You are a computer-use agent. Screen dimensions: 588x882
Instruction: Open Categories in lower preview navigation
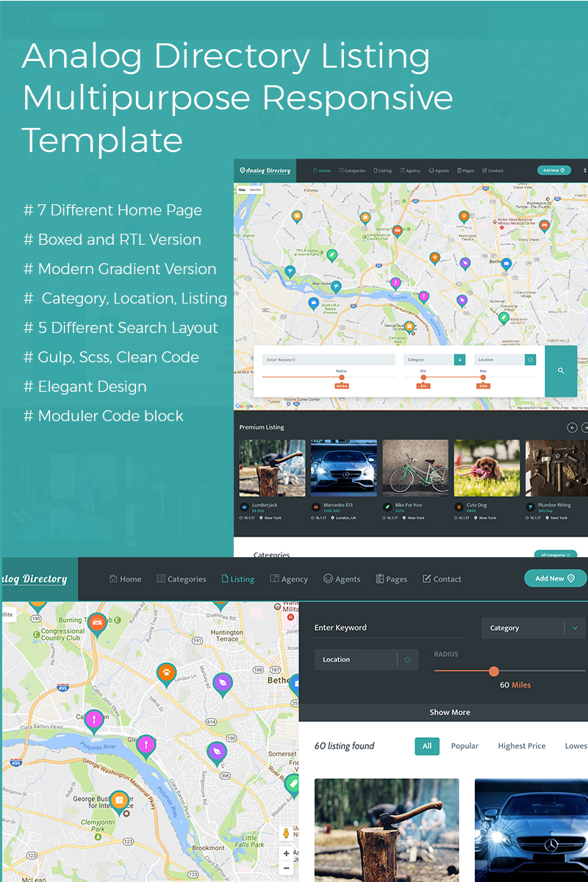(x=182, y=579)
